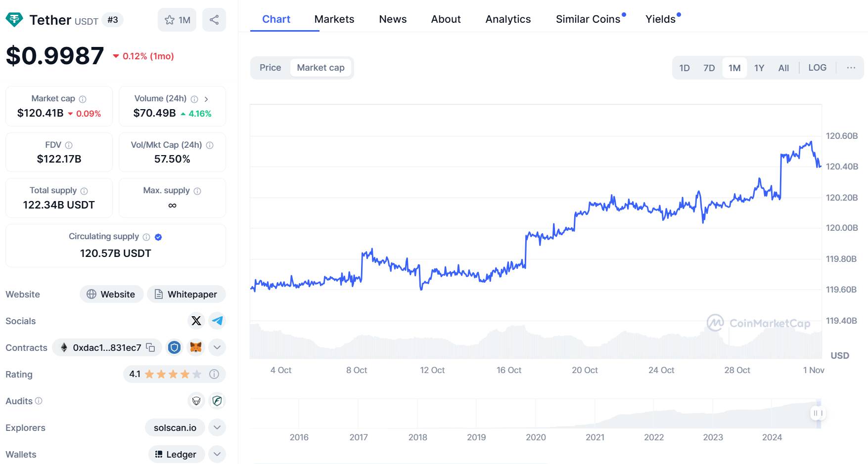Viewport: 868px width, 464px height.
Task: Expand the Contracts dropdown chevron
Action: click(217, 347)
